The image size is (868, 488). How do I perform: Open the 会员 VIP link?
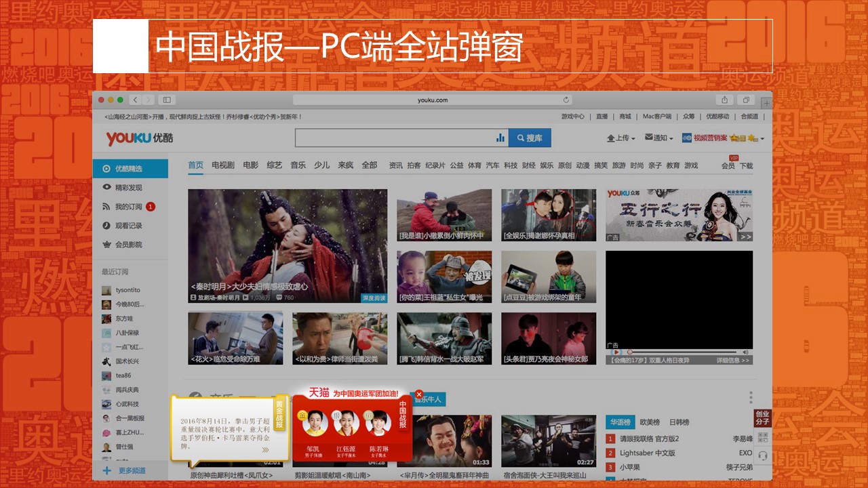[728, 165]
